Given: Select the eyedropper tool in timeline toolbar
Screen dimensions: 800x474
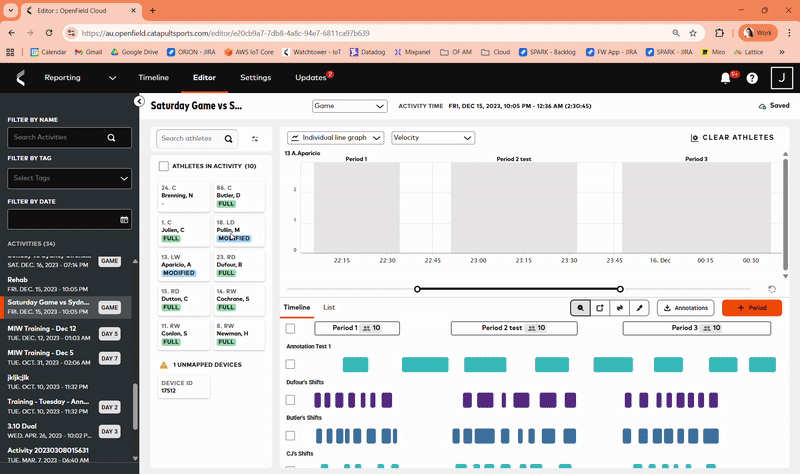Looking at the screenshot, I should coord(639,308).
